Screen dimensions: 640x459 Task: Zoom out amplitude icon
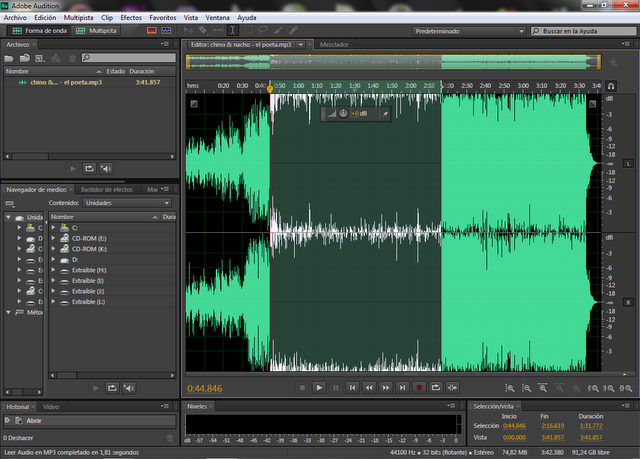pos(527,388)
